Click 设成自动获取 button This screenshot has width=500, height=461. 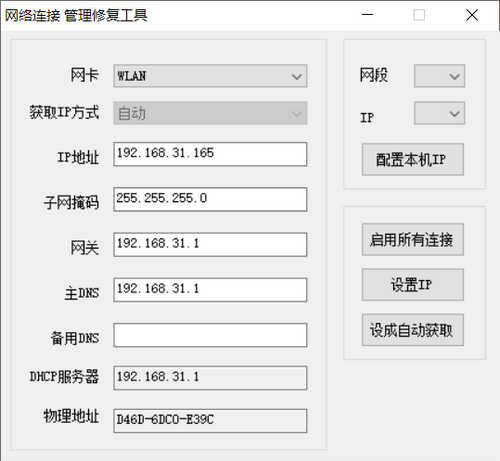[413, 330]
